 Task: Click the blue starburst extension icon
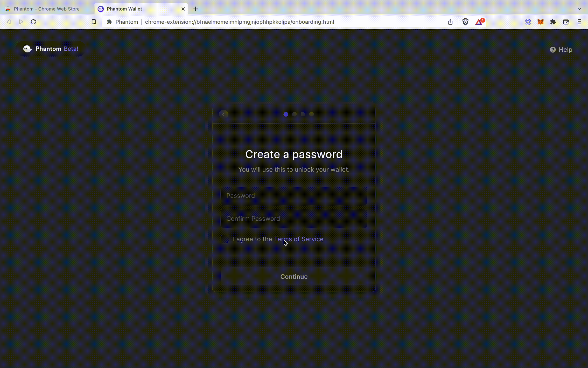pyautogui.click(x=528, y=22)
